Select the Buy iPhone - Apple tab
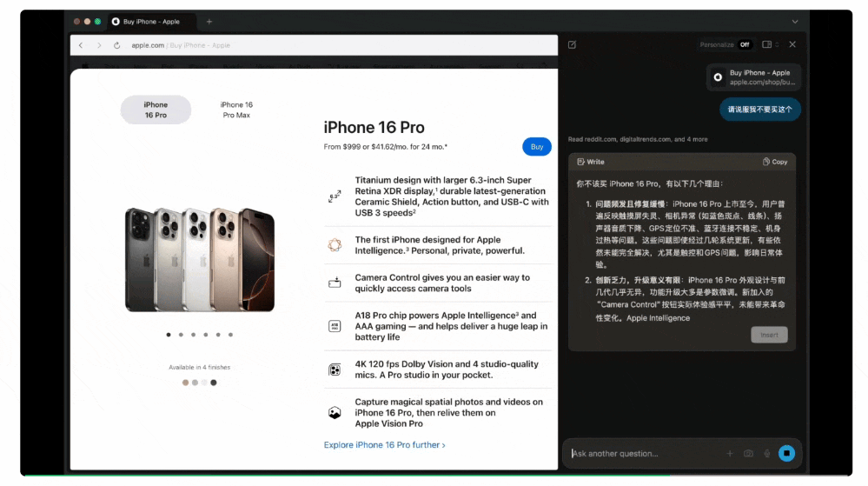Screen dimensions: 868x486 [x=151, y=22]
